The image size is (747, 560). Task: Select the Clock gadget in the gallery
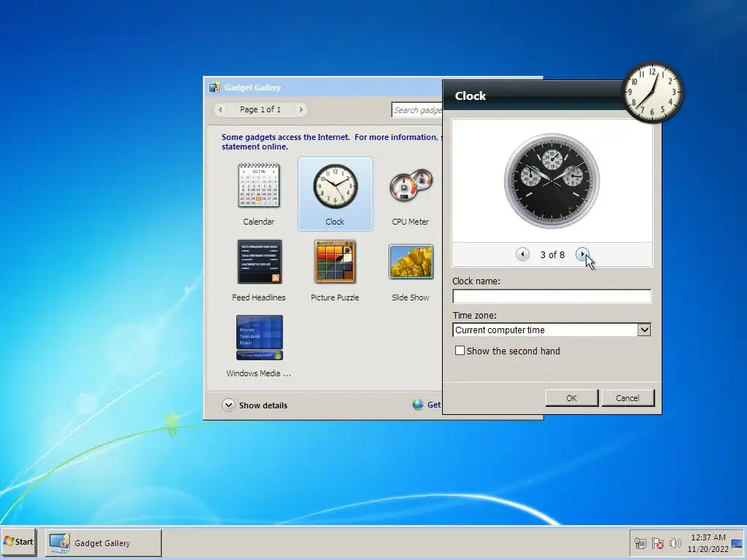click(335, 194)
